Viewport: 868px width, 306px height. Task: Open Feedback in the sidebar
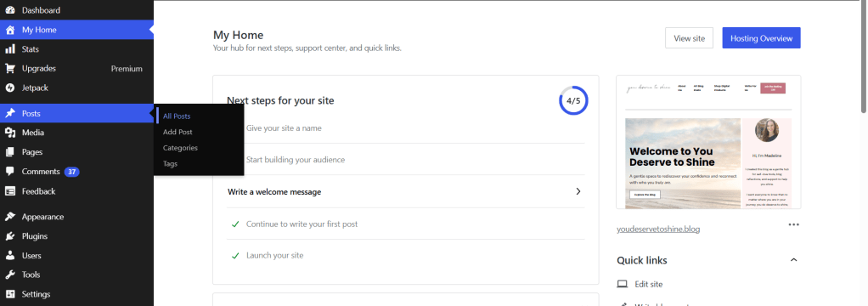pos(76,191)
